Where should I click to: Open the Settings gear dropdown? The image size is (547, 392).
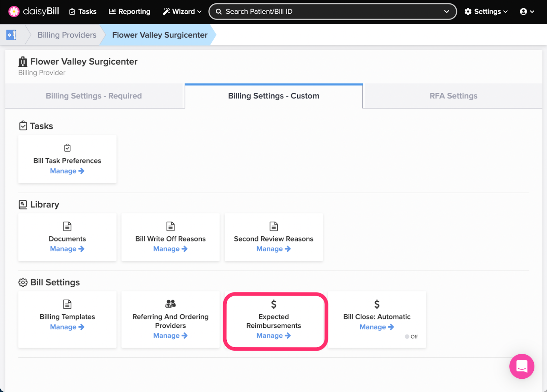point(486,12)
